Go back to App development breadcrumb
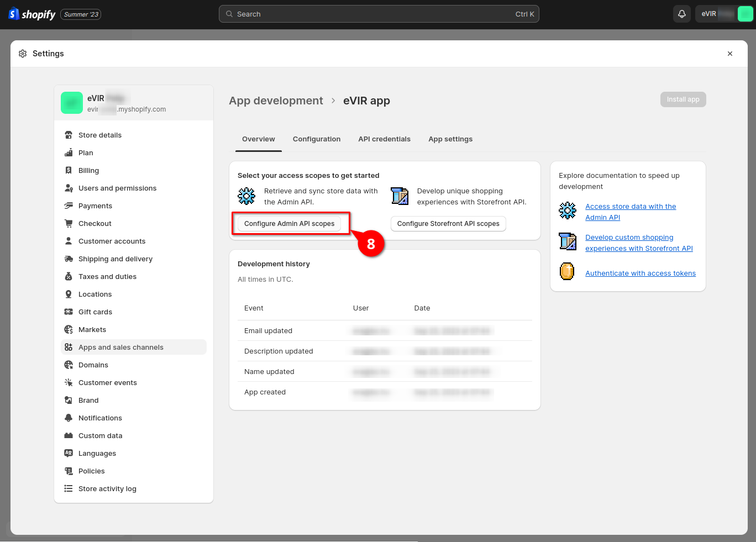 pyautogui.click(x=276, y=101)
